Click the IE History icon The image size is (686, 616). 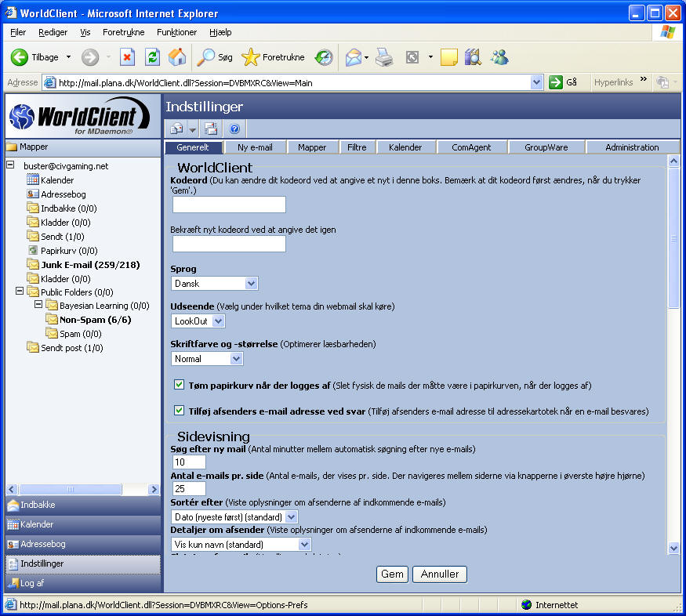point(324,57)
